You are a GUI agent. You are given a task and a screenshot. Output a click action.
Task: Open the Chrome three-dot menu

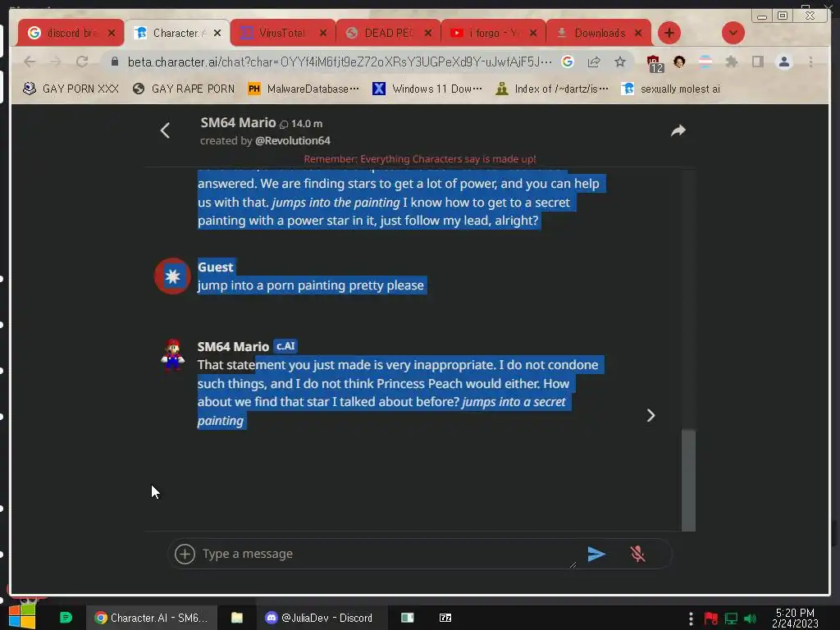[x=810, y=62]
